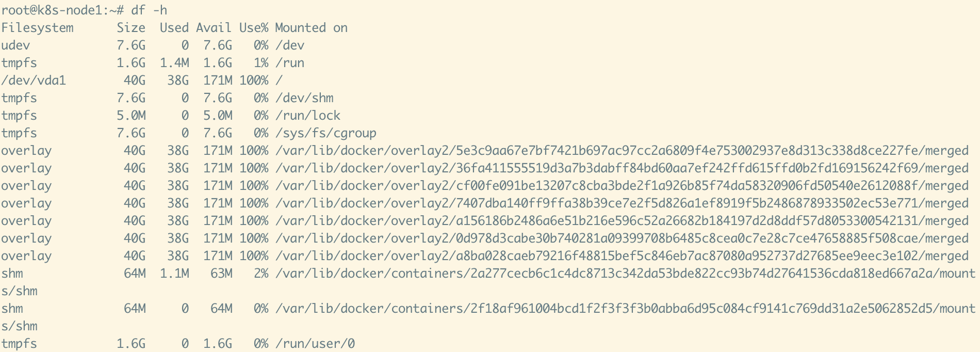
Task: Click the "/run/user/0" mount point
Action: [x=315, y=344]
